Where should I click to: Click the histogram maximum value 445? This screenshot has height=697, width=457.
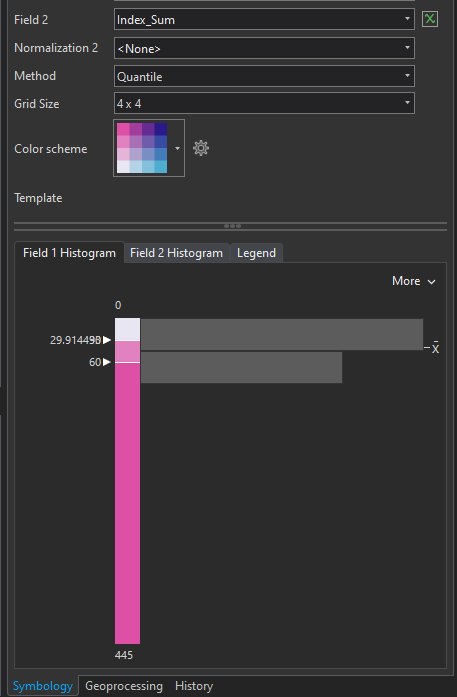124,655
